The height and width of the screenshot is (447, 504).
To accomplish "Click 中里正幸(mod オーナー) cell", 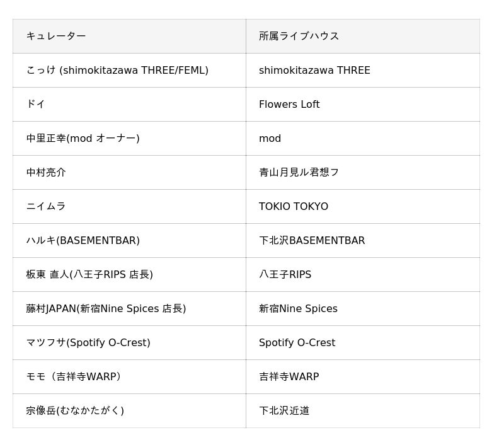I will click(x=129, y=138).
